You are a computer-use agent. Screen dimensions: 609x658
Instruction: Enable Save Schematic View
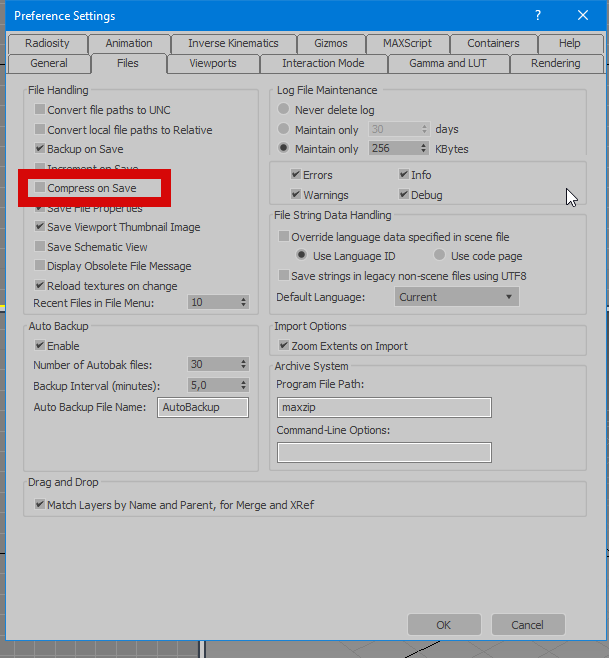(40, 246)
